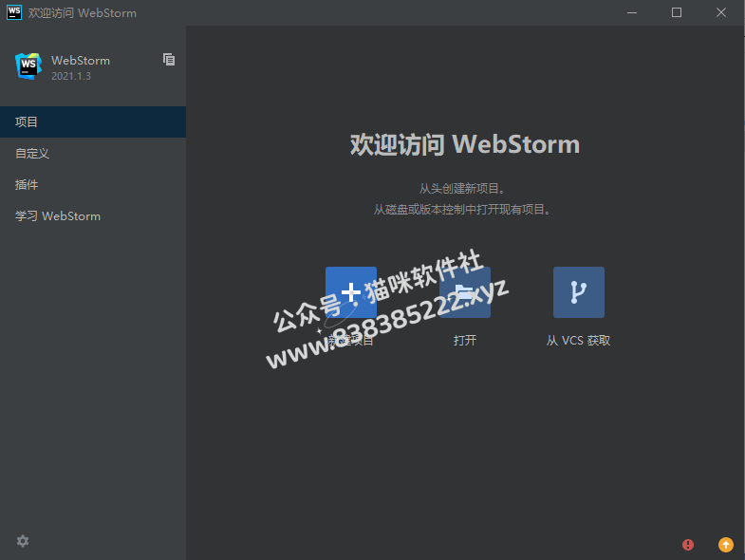Click the 2021.1.3 version text
This screenshot has height=560, width=745.
71,76
